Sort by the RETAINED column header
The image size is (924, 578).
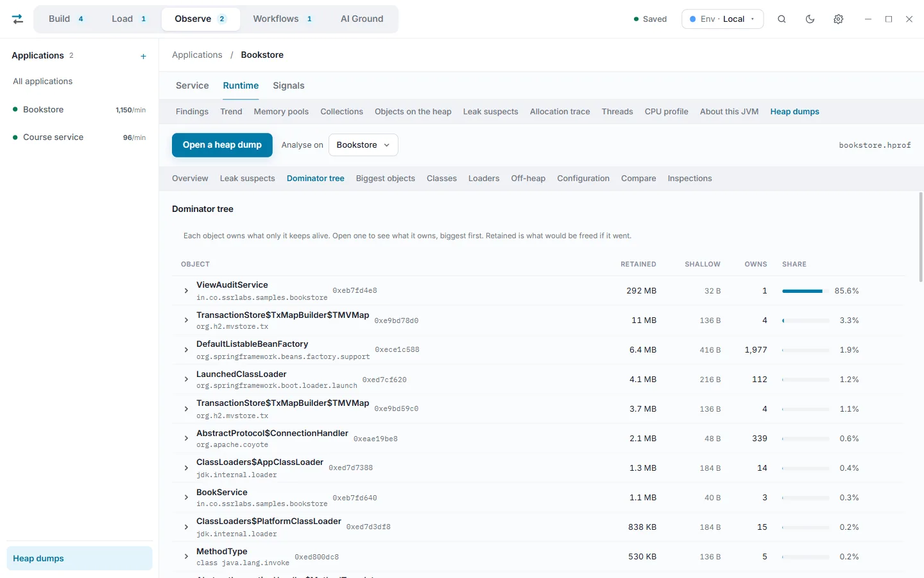(x=638, y=265)
